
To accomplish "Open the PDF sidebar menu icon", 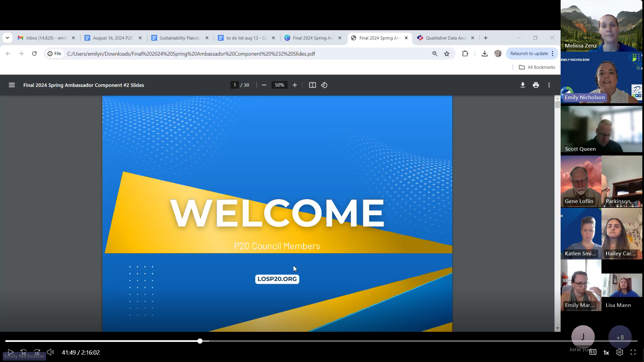I will tap(12, 85).
